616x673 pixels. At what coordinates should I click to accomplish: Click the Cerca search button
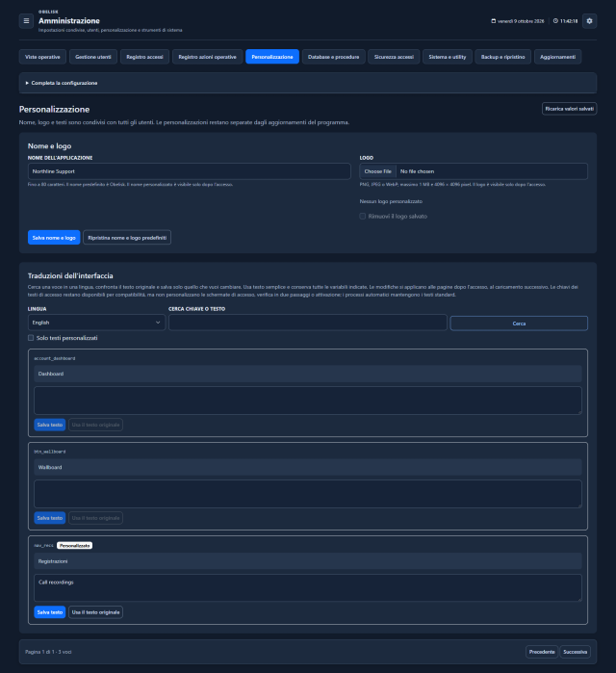(519, 324)
